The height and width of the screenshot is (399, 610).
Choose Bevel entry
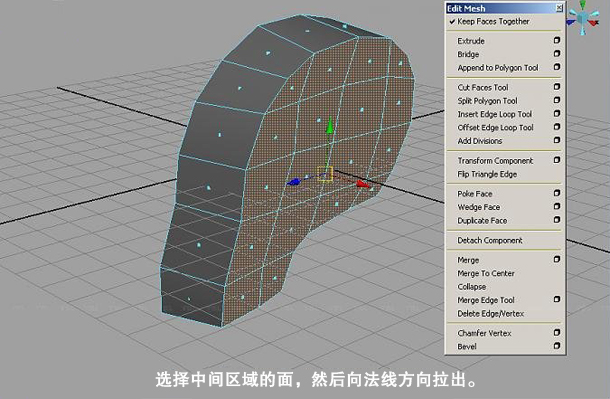tap(467, 346)
